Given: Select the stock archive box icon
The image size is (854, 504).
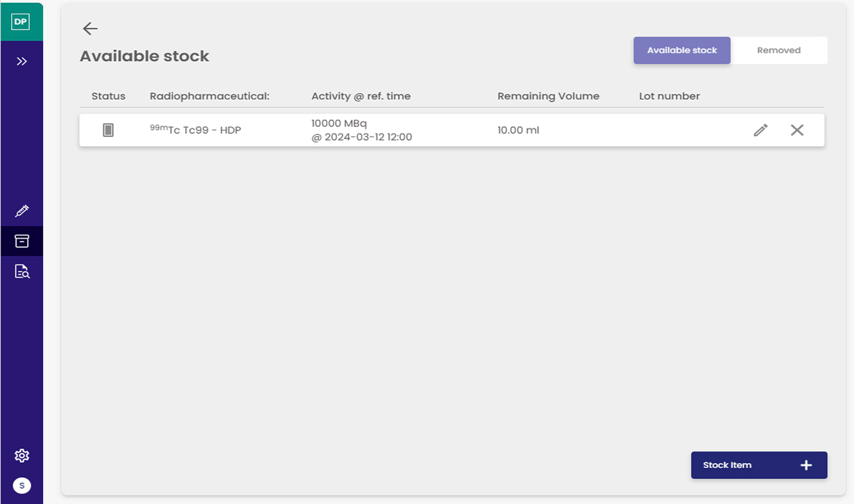Looking at the screenshot, I should coord(22,241).
